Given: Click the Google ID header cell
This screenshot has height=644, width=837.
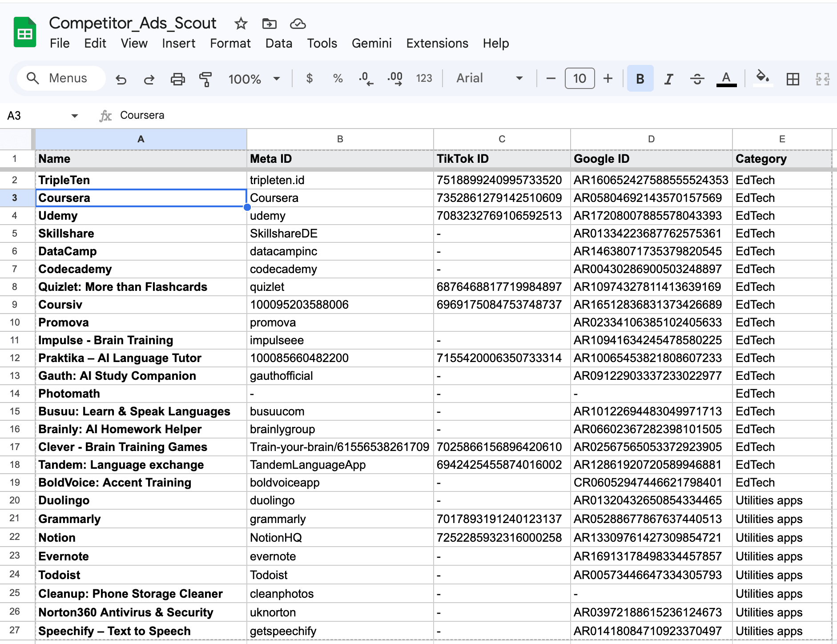Looking at the screenshot, I should pyautogui.click(x=652, y=159).
